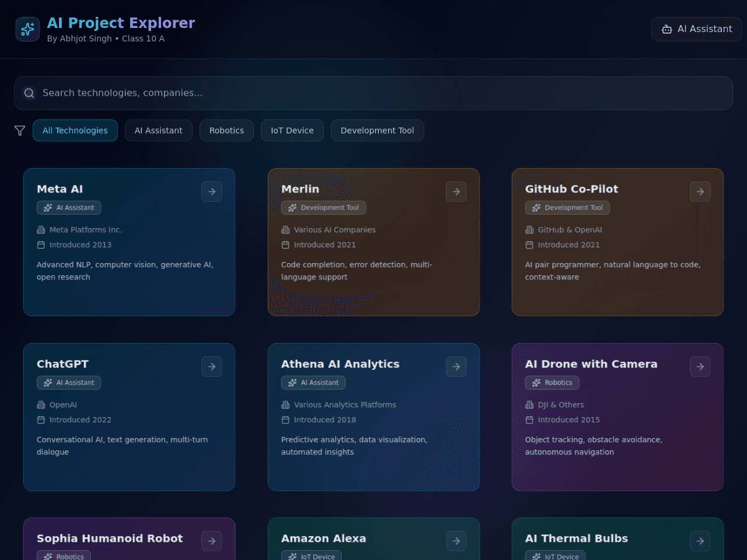The height and width of the screenshot is (560, 747).
Task: Click the Merlin card title
Action: (301, 189)
